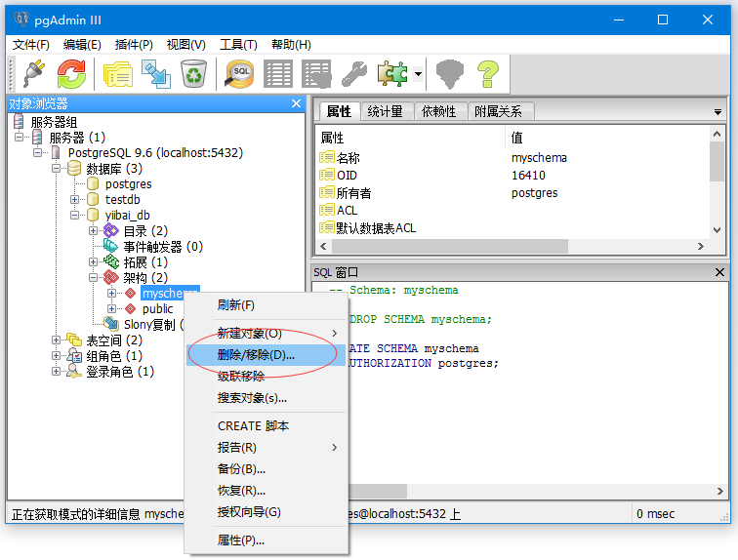Choose 删除/移除(D)... from context menu
The width and height of the screenshot is (738, 560).
tap(256, 355)
